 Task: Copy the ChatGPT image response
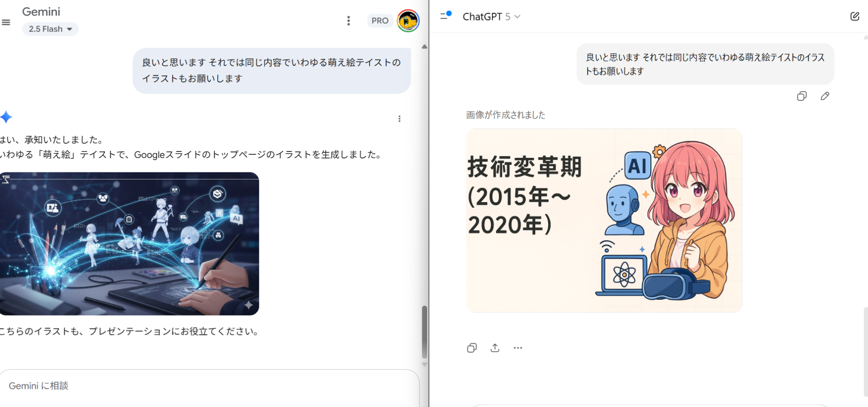pos(472,348)
